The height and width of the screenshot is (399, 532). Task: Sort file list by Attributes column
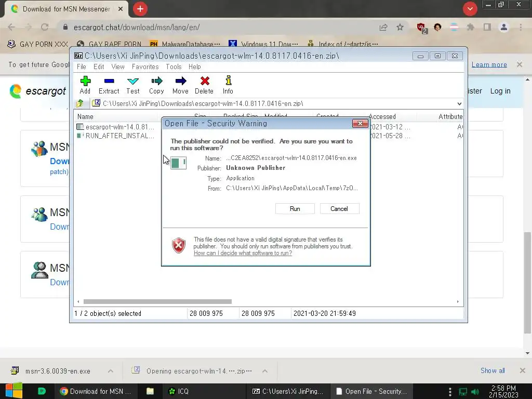coord(450,116)
